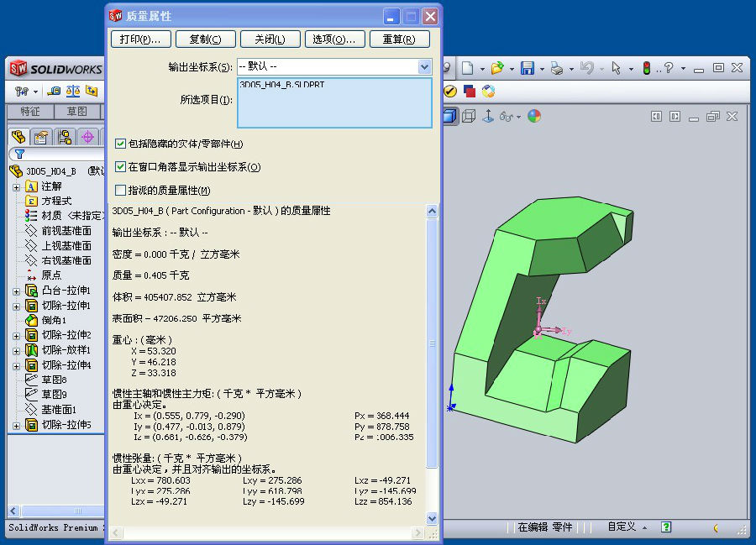Click the 重算(R) button
Image resolution: width=756 pixels, height=545 pixels.
point(398,39)
